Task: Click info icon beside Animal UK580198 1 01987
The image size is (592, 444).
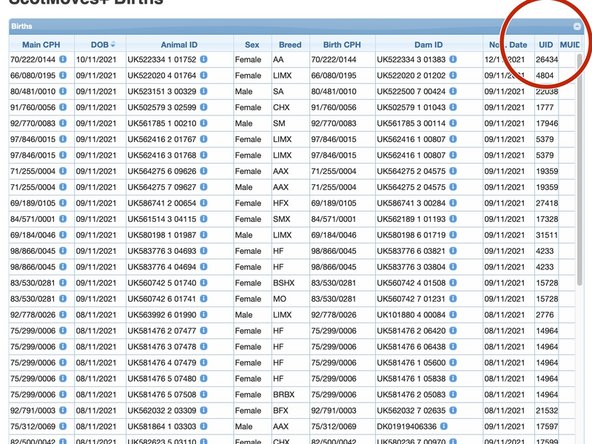Action: coord(204,235)
